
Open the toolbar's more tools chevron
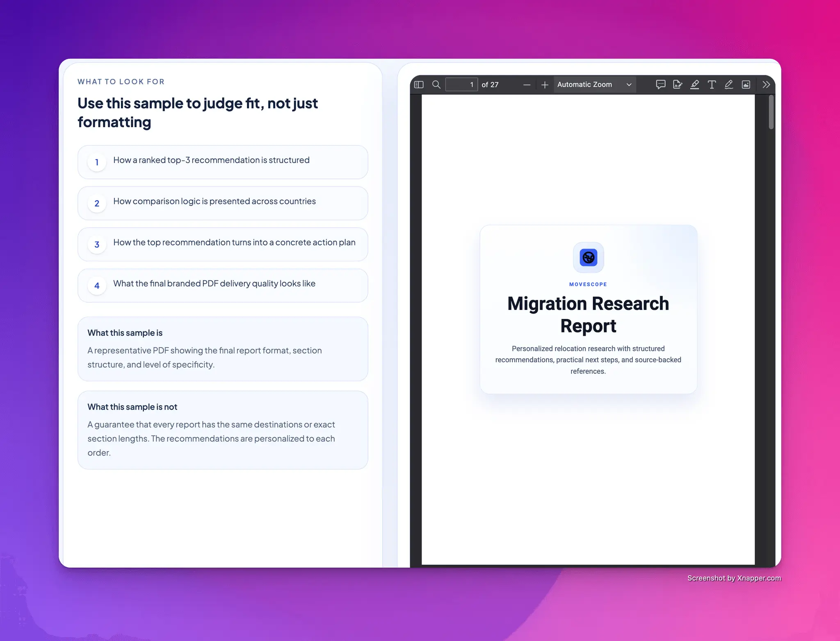coord(766,85)
